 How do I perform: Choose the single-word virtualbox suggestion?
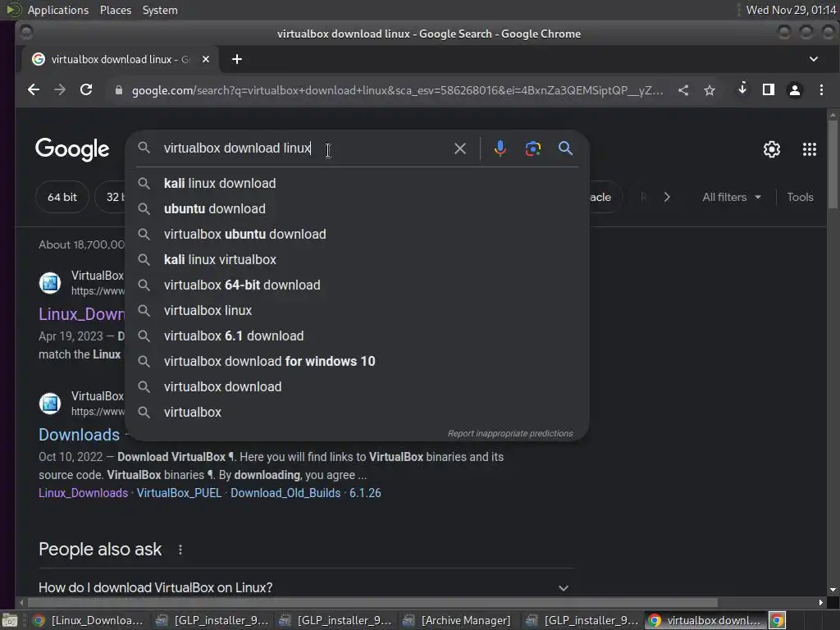pyautogui.click(x=357, y=412)
